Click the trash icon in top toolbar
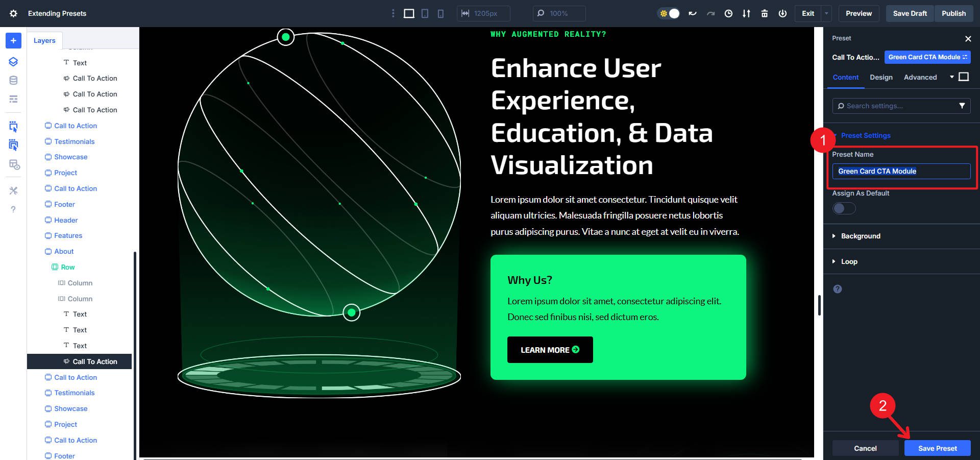 pyautogui.click(x=764, y=13)
